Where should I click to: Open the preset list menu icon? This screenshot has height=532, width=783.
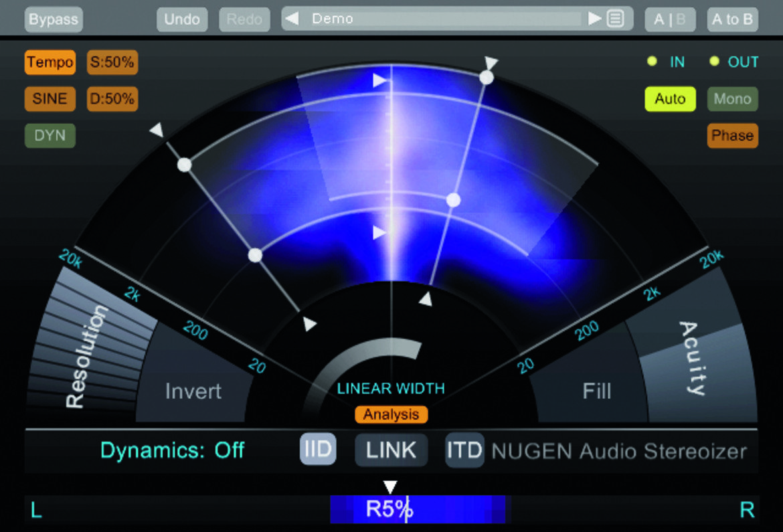(x=616, y=19)
